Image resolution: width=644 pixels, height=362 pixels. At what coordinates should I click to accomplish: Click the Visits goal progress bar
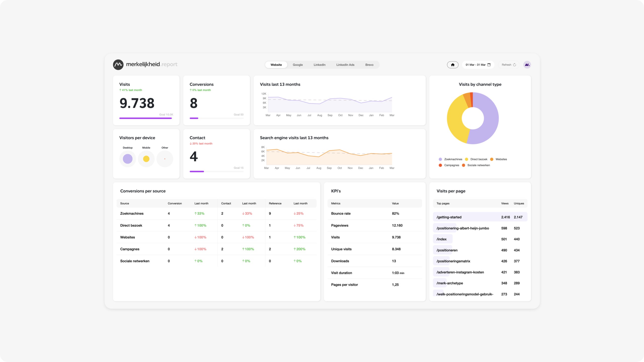(146, 118)
